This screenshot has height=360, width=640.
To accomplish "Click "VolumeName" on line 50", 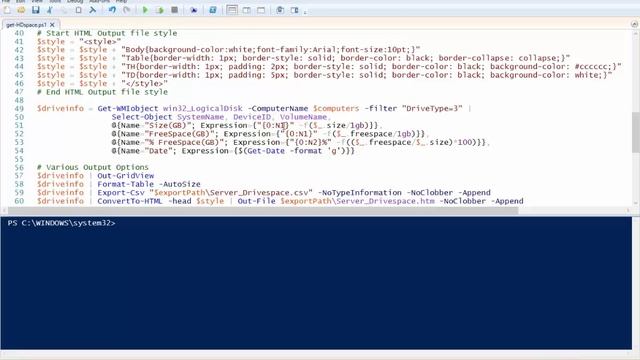I will [303, 117].
